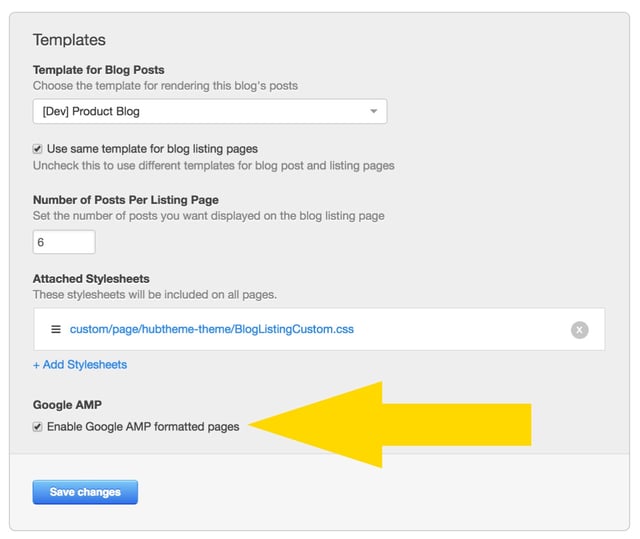Toggle Enable Google AMP formatted pages checkbox
640x539 pixels.
pos(38,427)
